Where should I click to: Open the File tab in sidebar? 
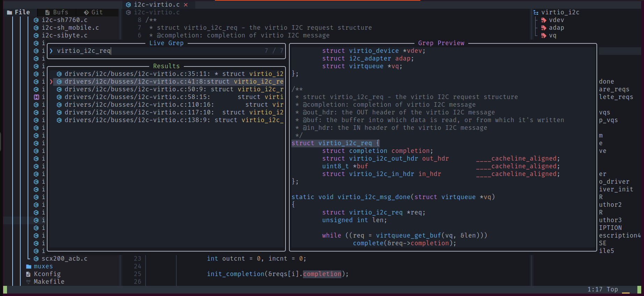coord(19,12)
